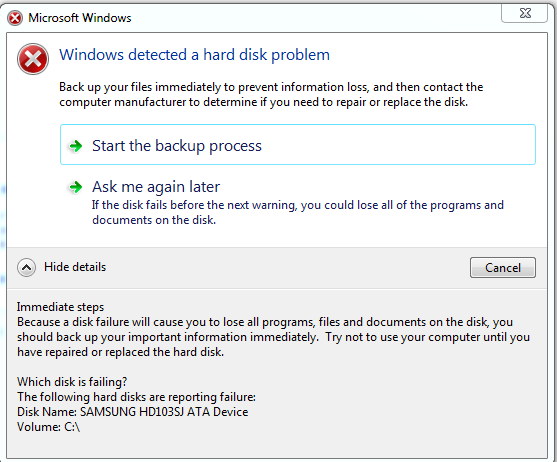Click the red error icon in title bar

[x=15, y=18]
